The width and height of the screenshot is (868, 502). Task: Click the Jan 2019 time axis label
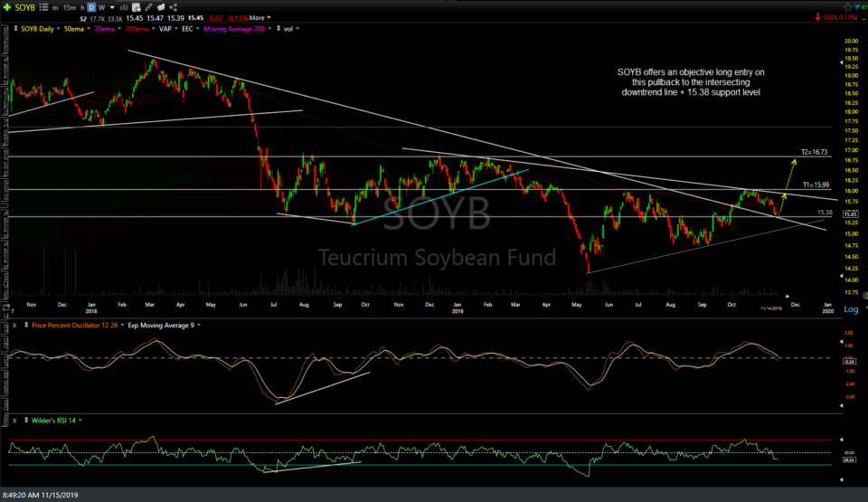[458, 308]
